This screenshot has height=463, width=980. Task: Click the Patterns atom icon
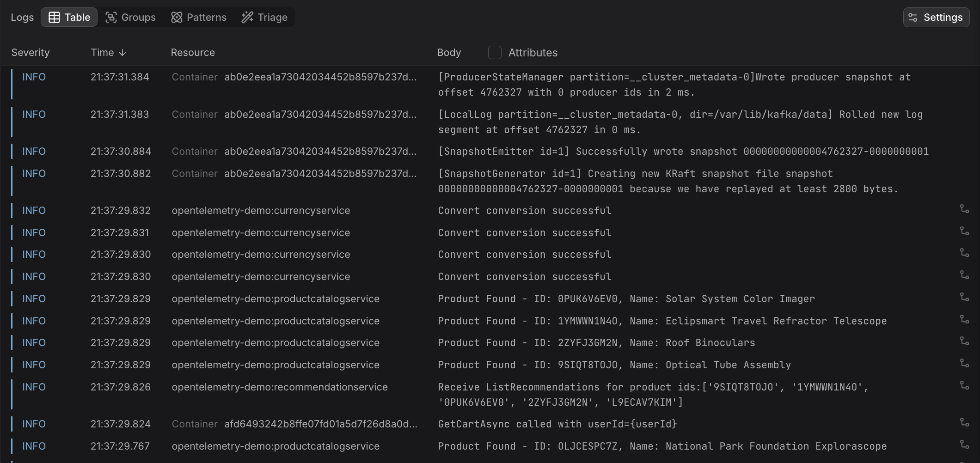177,17
